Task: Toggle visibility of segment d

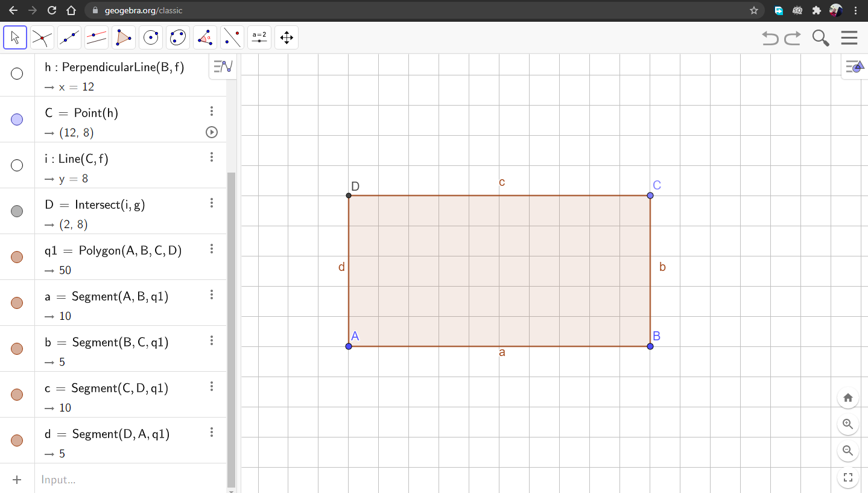Action: [17, 441]
